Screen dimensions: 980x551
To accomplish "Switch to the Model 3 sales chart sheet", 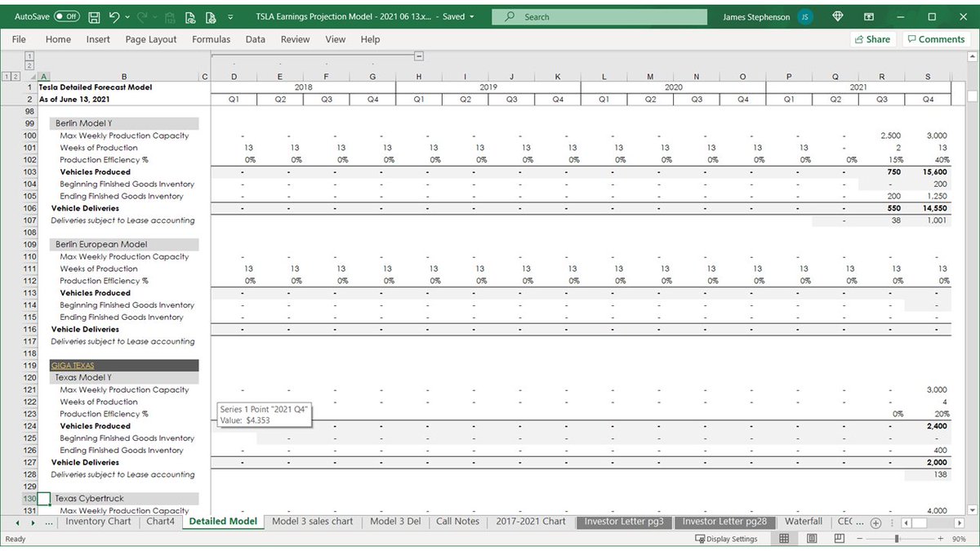I will tap(313, 522).
